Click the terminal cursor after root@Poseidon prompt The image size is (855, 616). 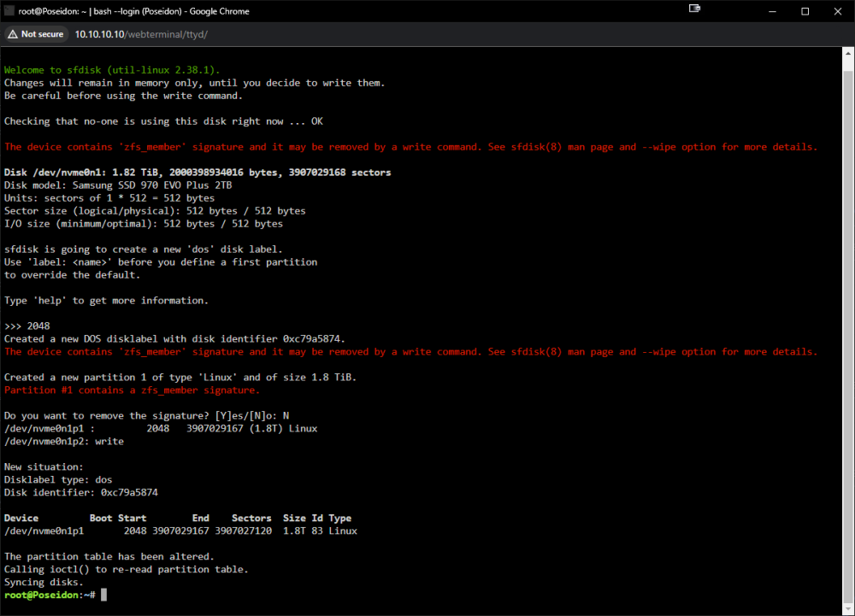pos(103,595)
